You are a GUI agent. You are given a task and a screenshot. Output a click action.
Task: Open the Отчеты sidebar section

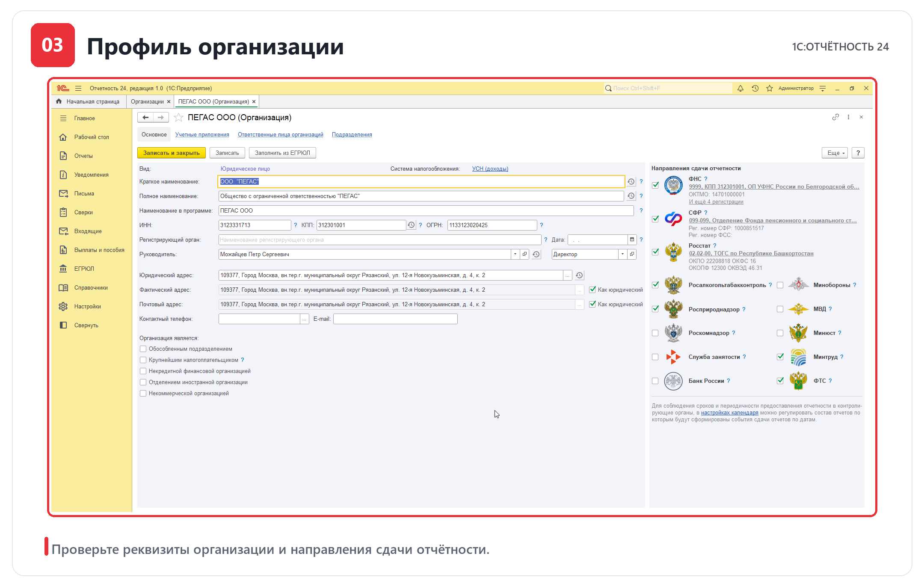pos(83,156)
